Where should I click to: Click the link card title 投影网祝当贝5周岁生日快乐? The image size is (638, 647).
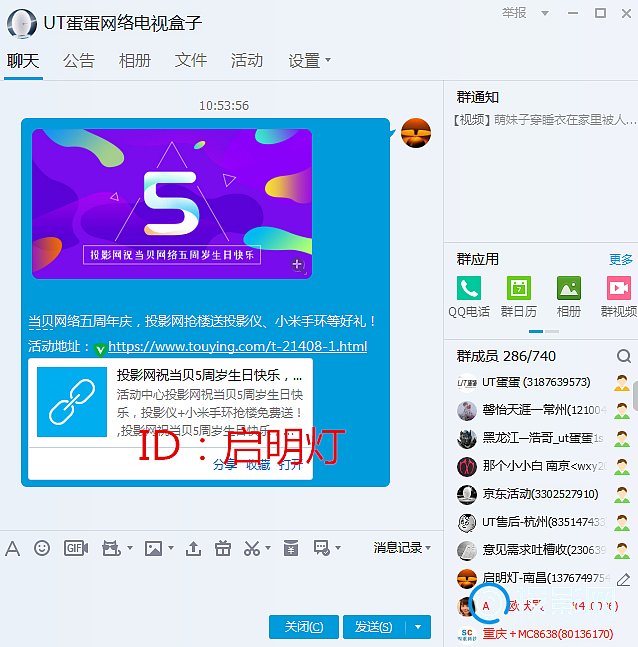pos(210,375)
